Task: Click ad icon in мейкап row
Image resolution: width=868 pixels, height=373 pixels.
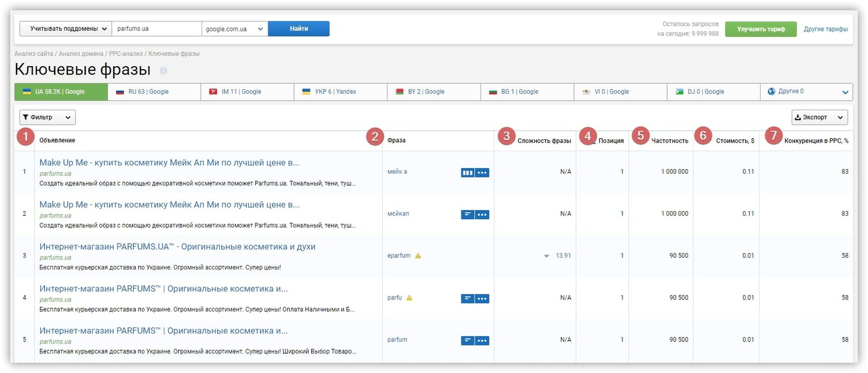Action: pyautogui.click(x=468, y=215)
